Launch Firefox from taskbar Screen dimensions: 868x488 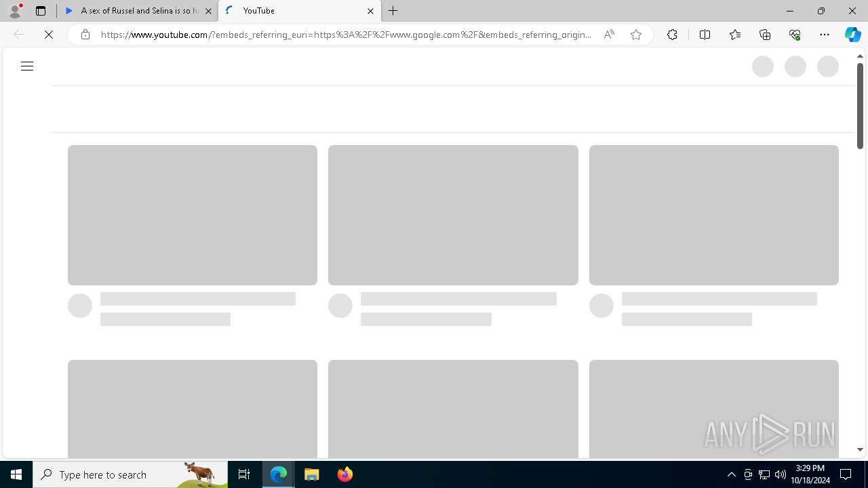344,474
